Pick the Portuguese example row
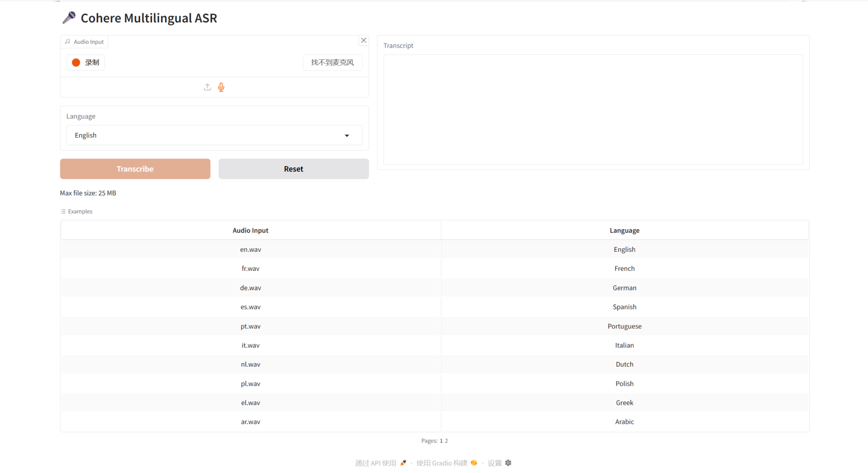 [624, 326]
